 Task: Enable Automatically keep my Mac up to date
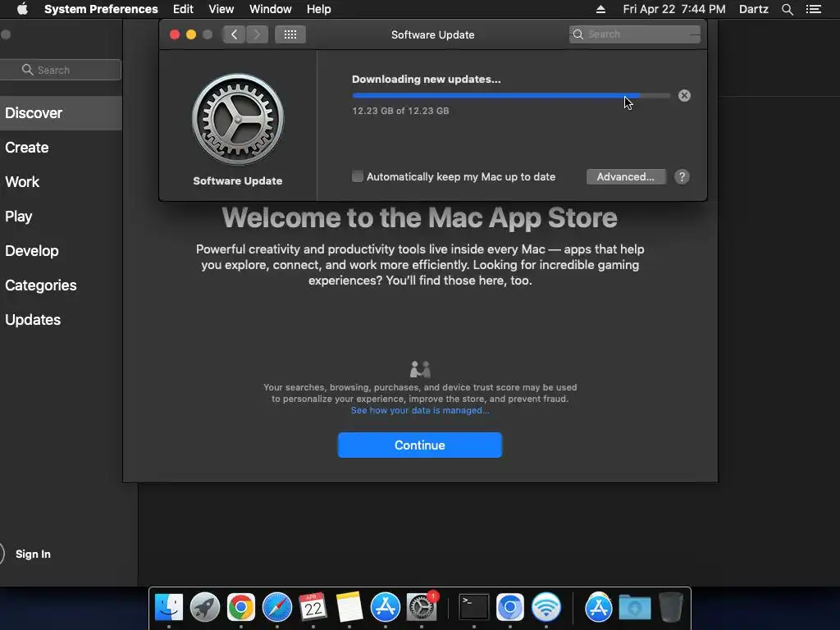tap(358, 176)
